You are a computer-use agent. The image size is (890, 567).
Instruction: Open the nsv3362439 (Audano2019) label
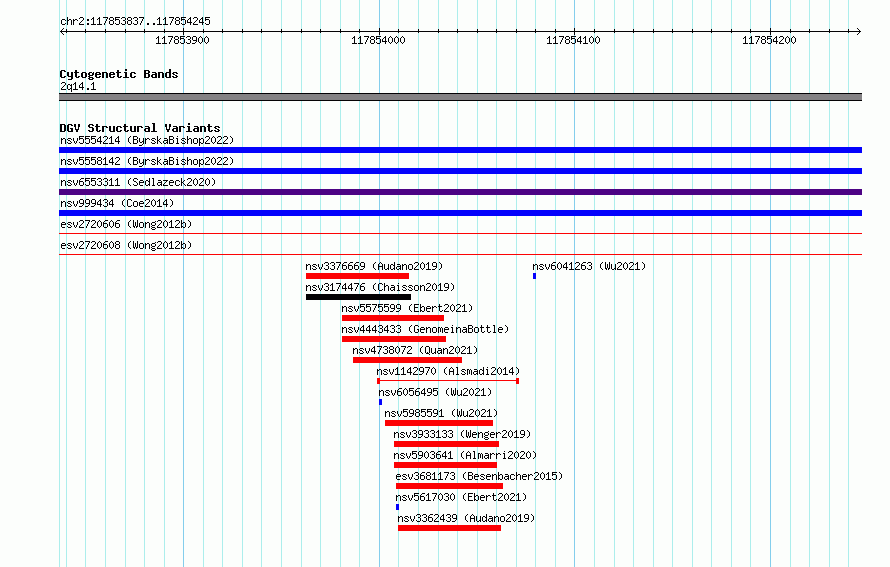[x=466, y=518]
